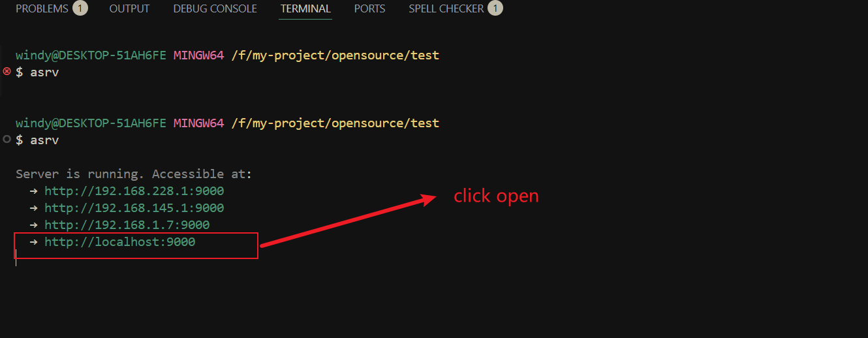Click the 'Server is running' message line

tap(134, 174)
